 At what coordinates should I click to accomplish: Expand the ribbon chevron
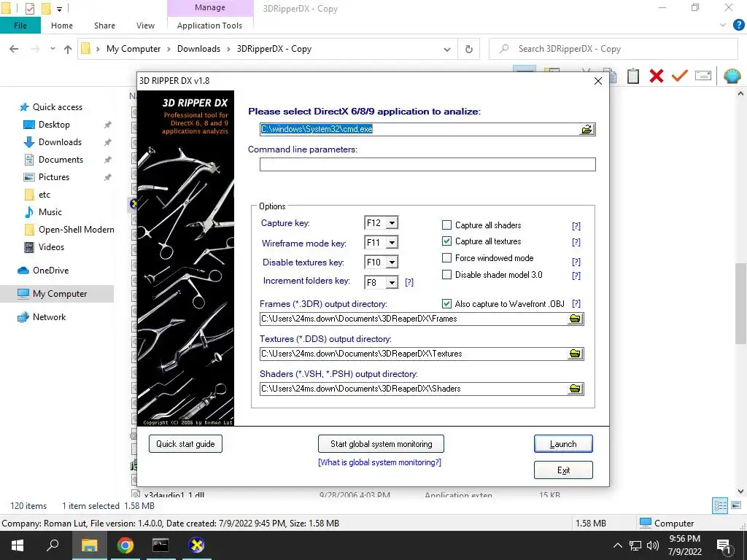[x=723, y=26]
